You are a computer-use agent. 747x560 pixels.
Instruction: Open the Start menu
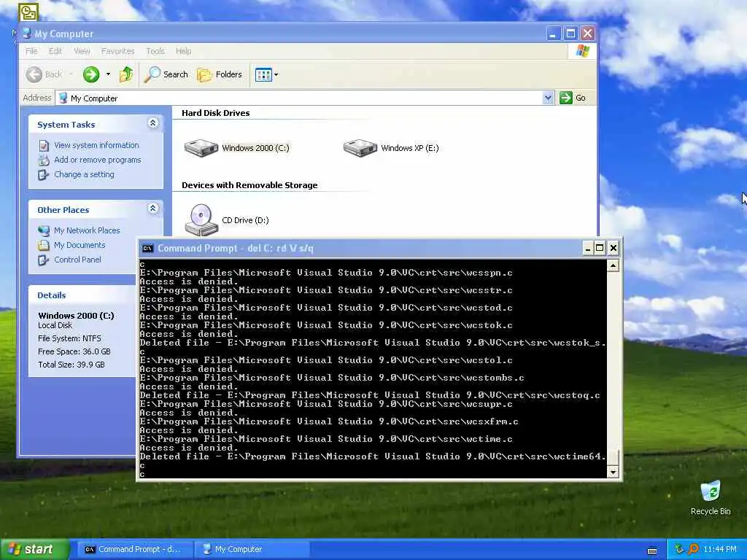(x=35, y=550)
